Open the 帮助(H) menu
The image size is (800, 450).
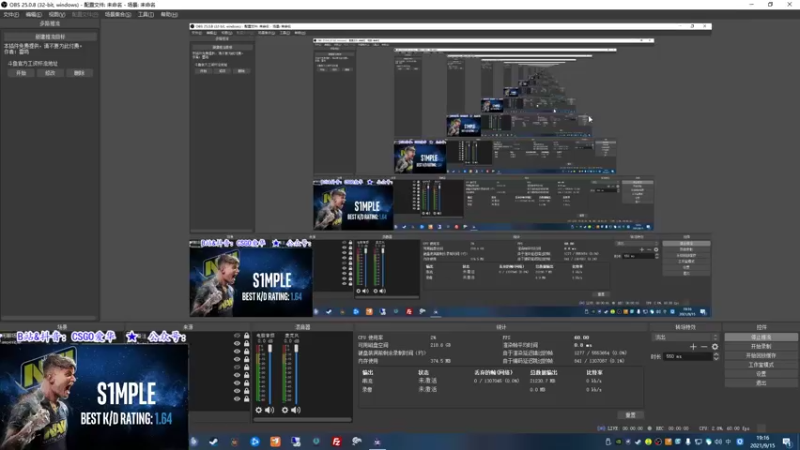169,14
